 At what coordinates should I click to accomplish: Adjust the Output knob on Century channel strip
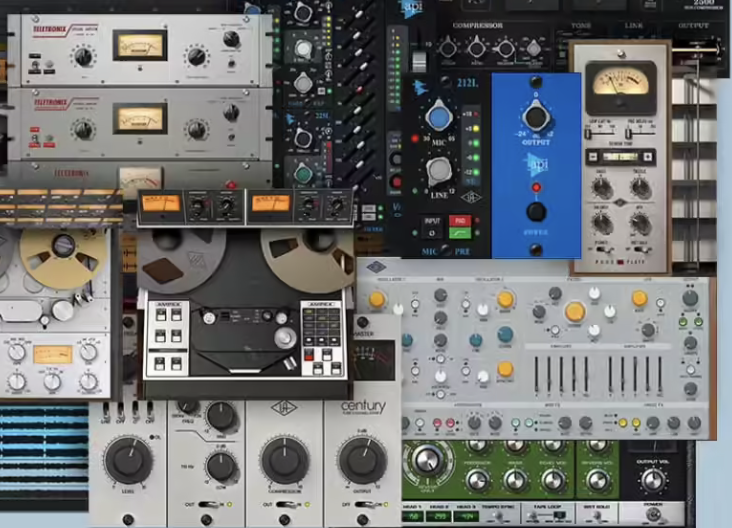click(363, 461)
